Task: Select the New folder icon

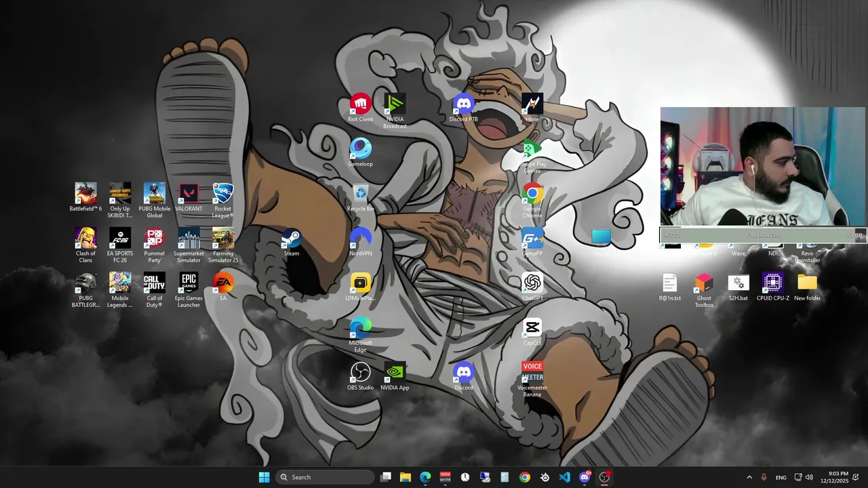Action: tap(807, 287)
